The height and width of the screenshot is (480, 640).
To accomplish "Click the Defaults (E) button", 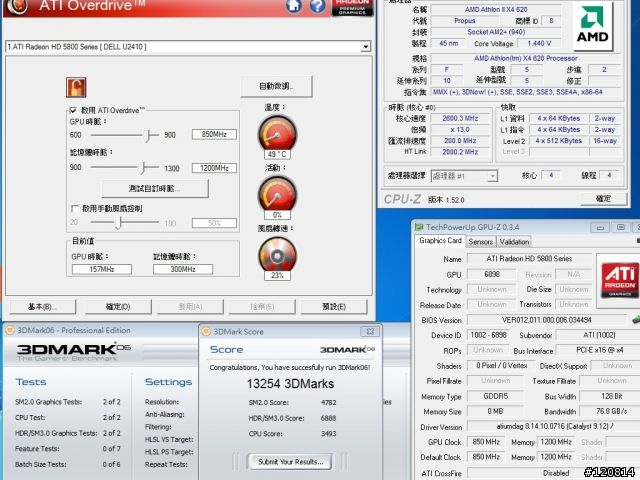I will (334, 307).
